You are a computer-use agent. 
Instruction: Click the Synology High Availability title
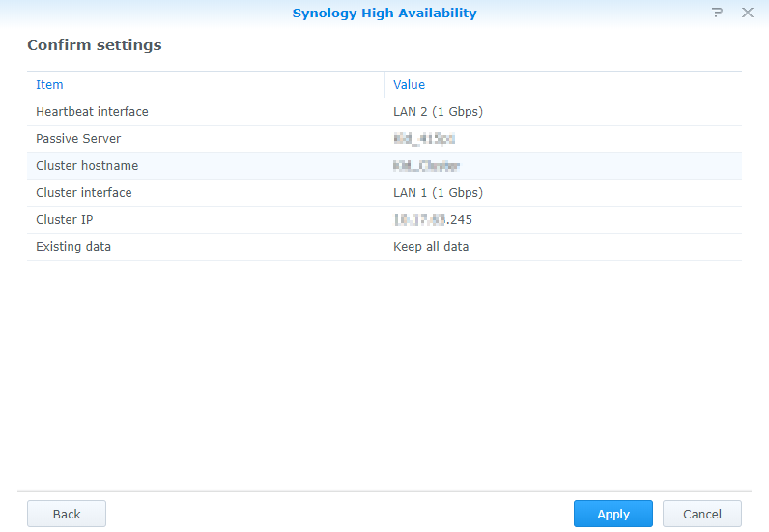click(384, 13)
